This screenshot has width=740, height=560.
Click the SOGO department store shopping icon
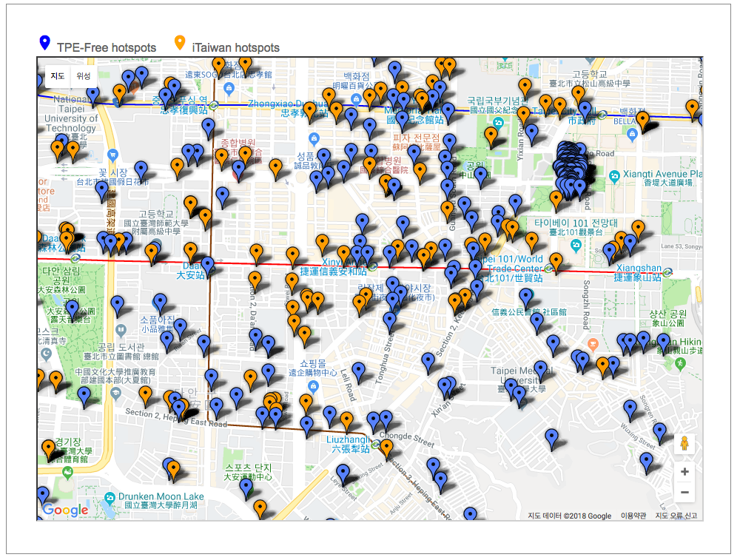[229, 88]
